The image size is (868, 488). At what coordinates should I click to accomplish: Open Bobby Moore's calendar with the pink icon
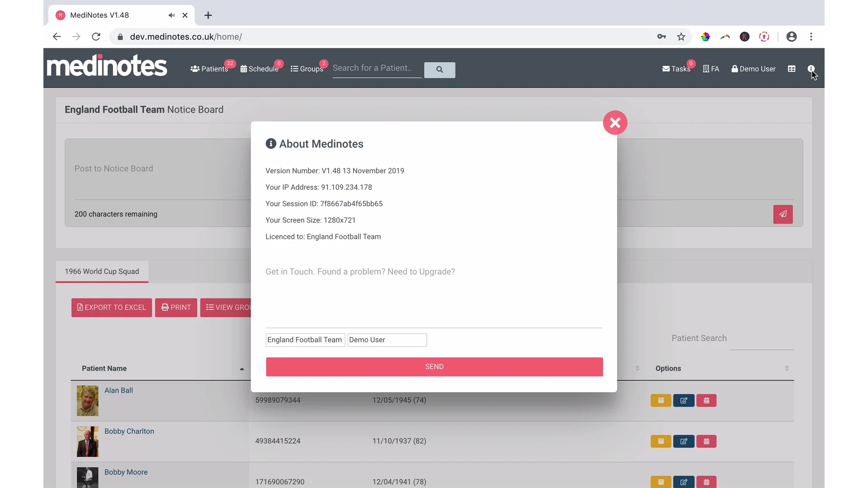coord(706,482)
